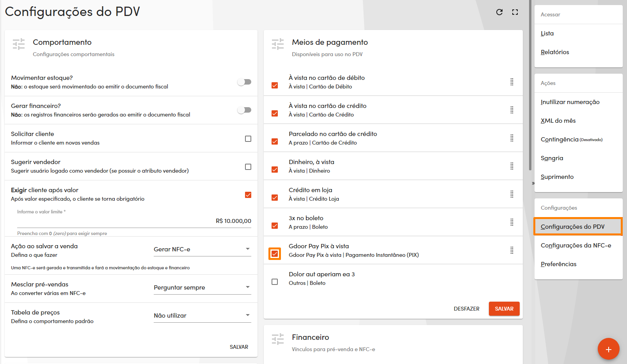Uncheck À vista no cartão de débito
Screen dimensions: 627x364
pos(275,85)
